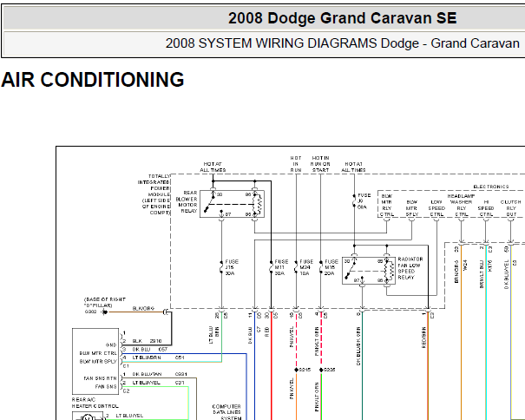Screen dimensions: 525x420
Task: Click 'HOT AT ALL TIMES' above rear blower relay
Action: pos(213,167)
